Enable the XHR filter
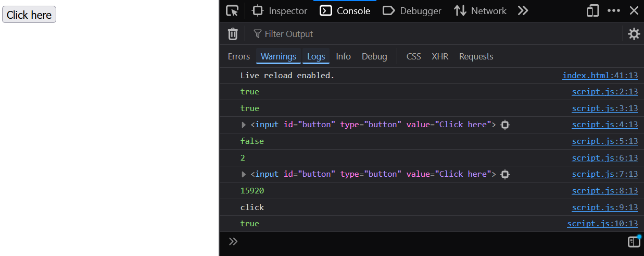 440,56
